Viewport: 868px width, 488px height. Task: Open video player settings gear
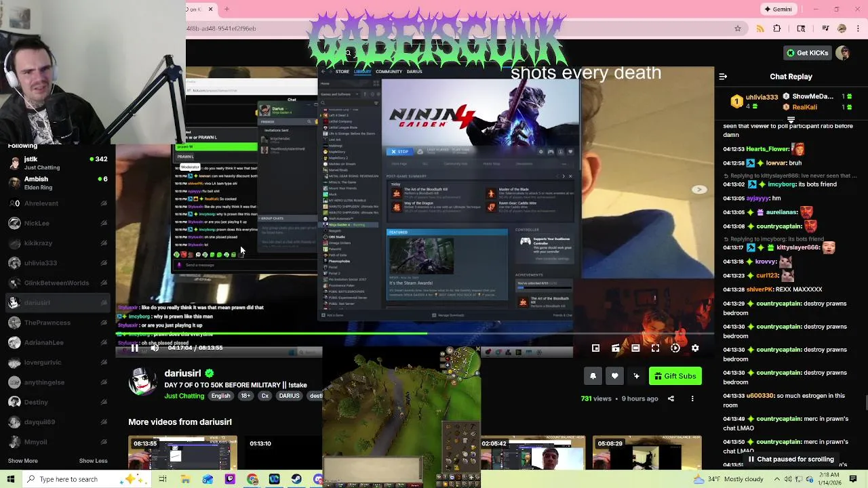(x=695, y=348)
